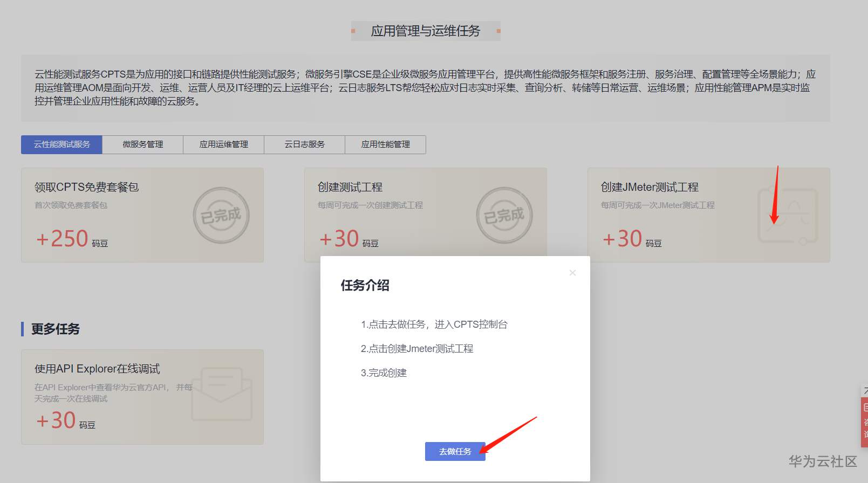The image size is (868, 483).
Task: Click the 更多任务 section heading
Action: pos(56,329)
